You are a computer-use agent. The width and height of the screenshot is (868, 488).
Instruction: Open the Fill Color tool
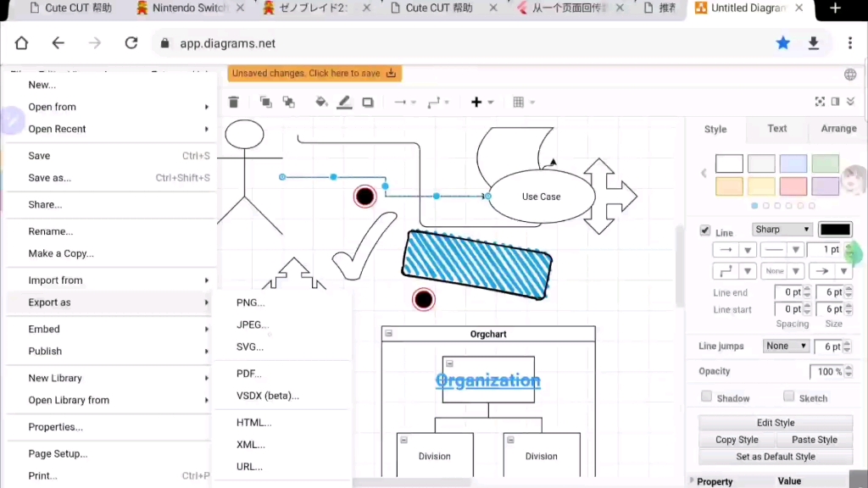click(x=321, y=102)
